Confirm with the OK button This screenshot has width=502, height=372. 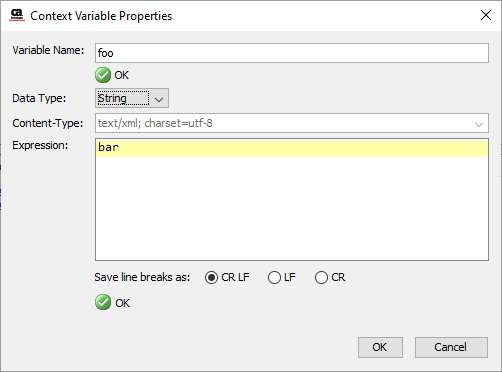[380, 347]
